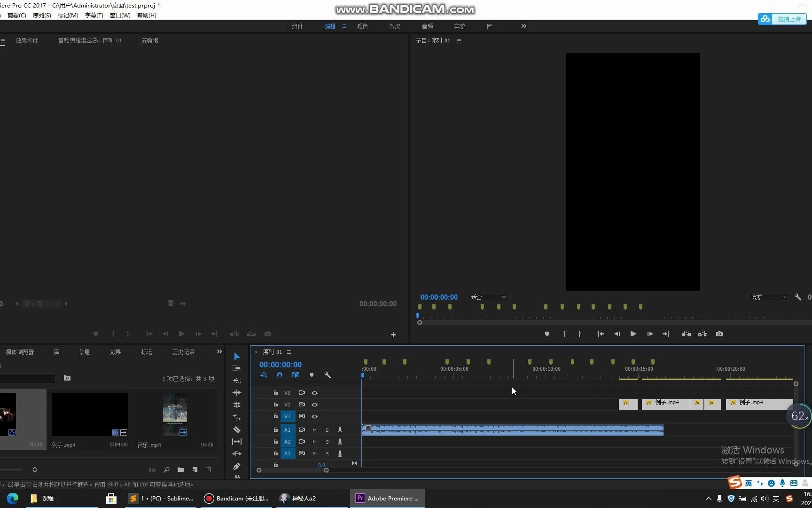The width and height of the screenshot is (812, 508).
Task: Step back one frame in program monitor
Action: click(x=617, y=334)
